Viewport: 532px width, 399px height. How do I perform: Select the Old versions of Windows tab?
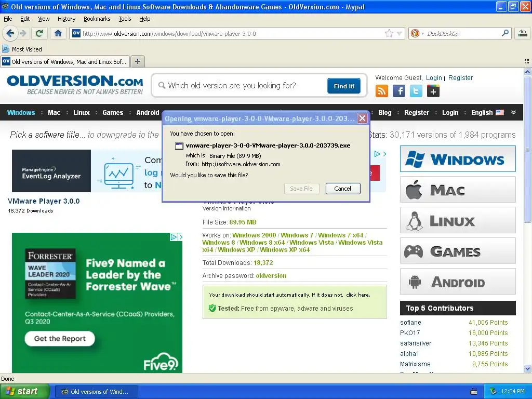[x=65, y=61]
